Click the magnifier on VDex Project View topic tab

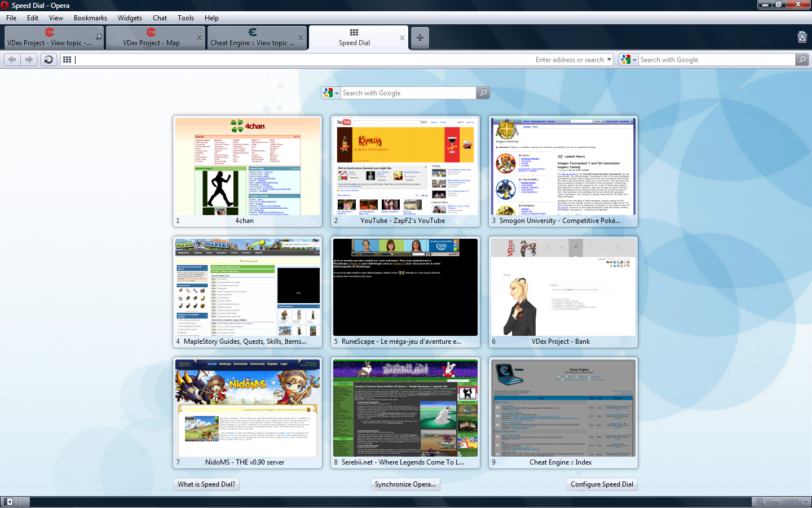[x=99, y=38]
